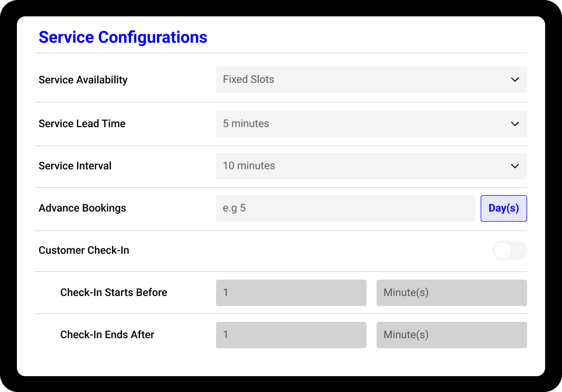Select the Check-In Starts Before value field

click(291, 293)
